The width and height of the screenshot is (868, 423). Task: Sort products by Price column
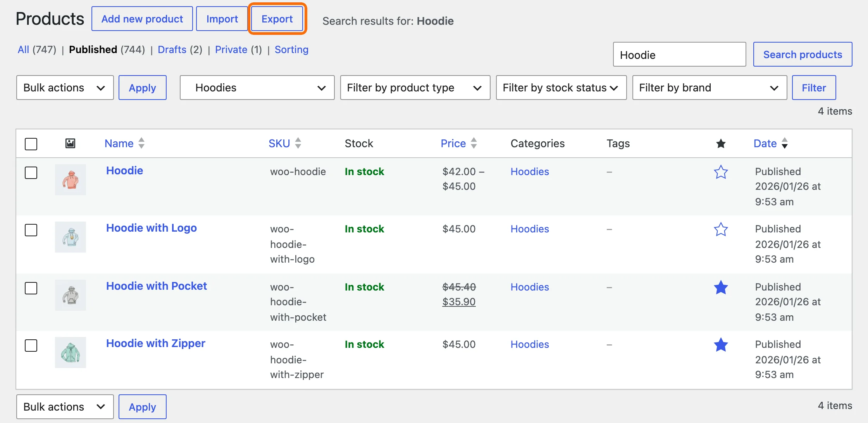point(459,143)
